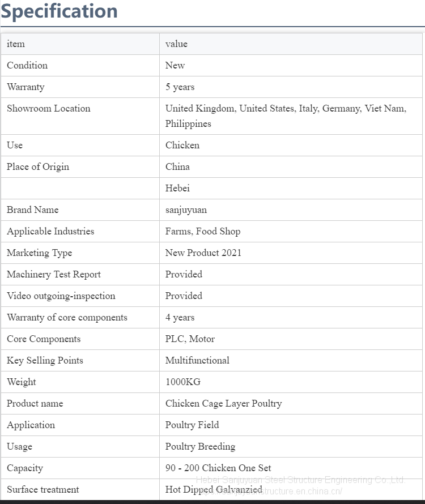Click the Place of Origin label

click(x=38, y=167)
